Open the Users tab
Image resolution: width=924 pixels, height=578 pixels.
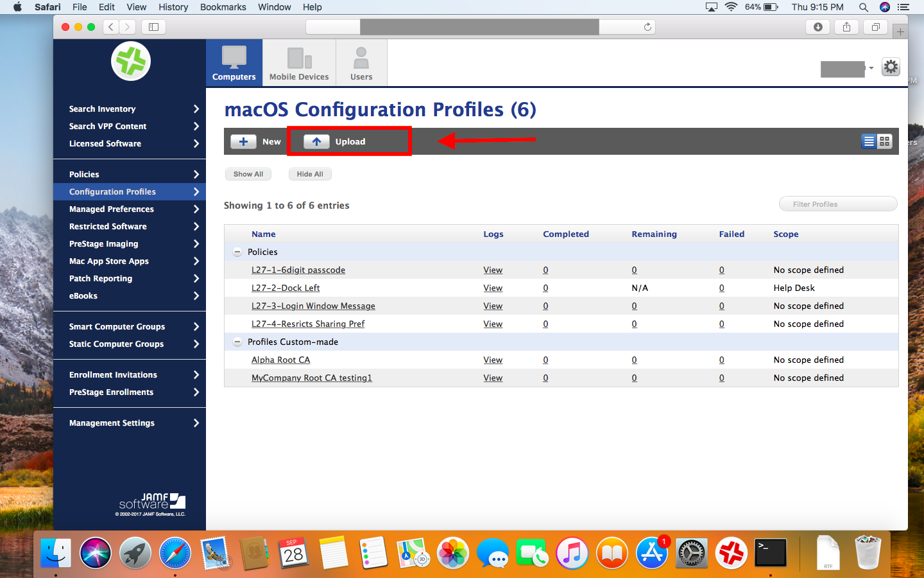click(x=361, y=62)
